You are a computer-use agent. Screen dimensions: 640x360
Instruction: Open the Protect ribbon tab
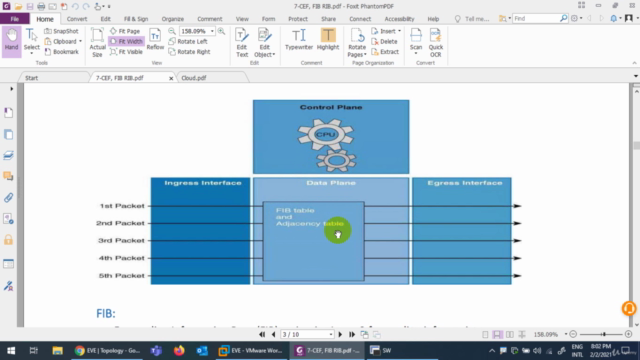tap(298, 19)
